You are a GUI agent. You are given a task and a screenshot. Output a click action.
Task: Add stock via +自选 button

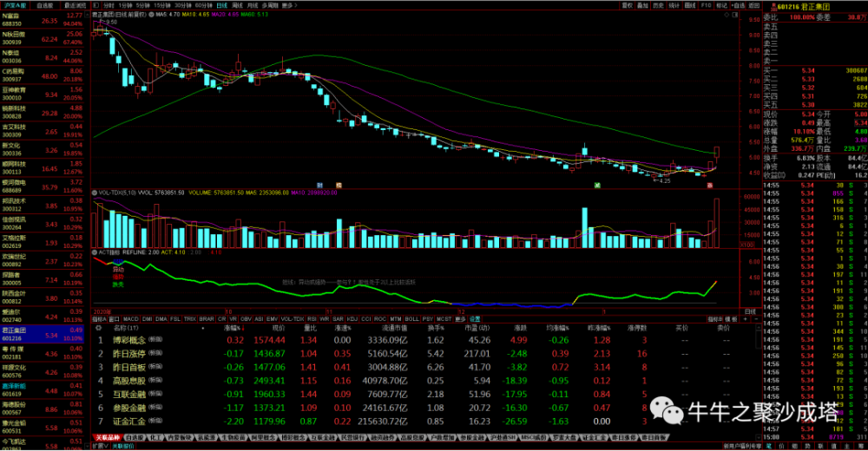(737, 5)
